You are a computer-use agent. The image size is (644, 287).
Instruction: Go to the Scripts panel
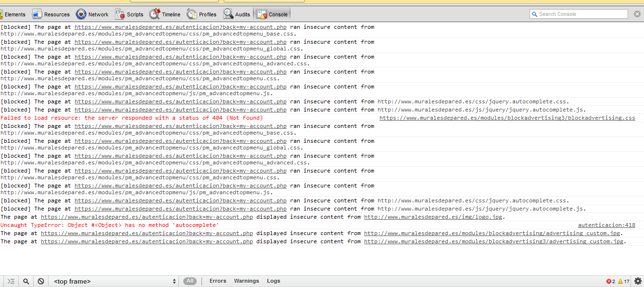[129, 14]
